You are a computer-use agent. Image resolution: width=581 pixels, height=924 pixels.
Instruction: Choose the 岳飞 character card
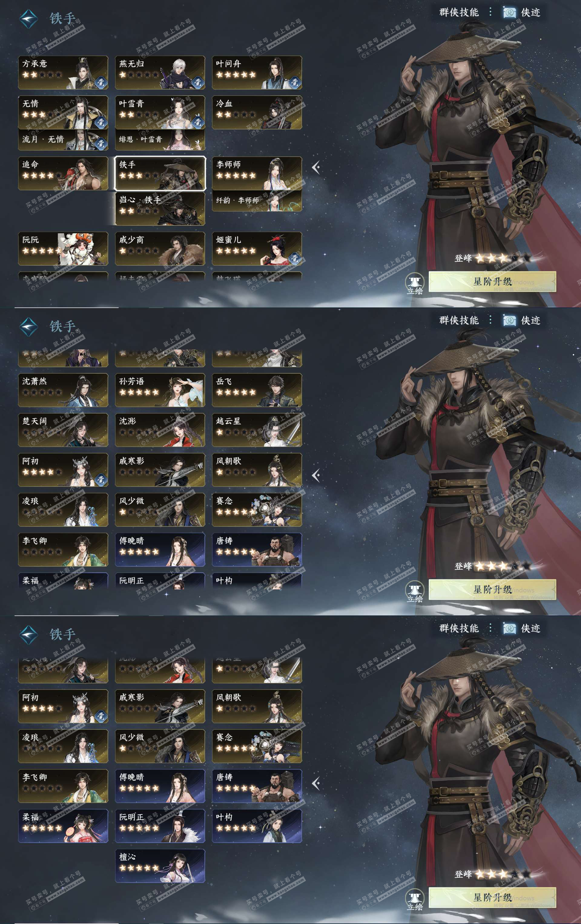coord(257,390)
